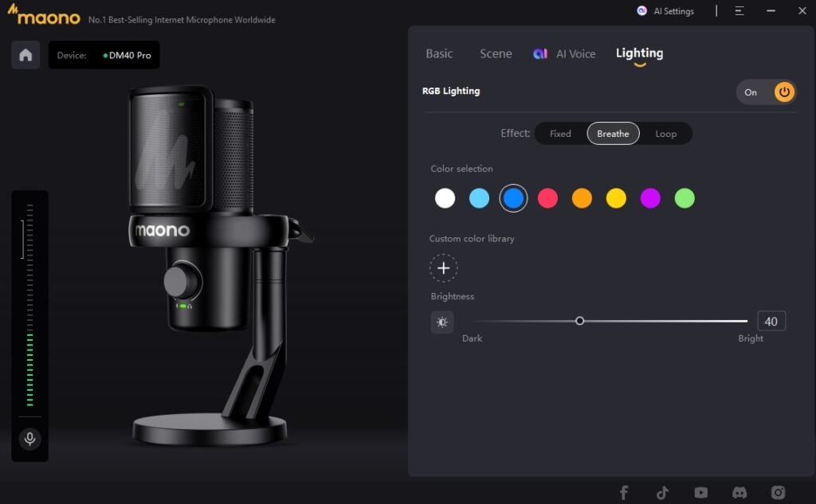Choose the Breathe effect button
The image size is (816, 504).
pyautogui.click(x=613, y=134)
